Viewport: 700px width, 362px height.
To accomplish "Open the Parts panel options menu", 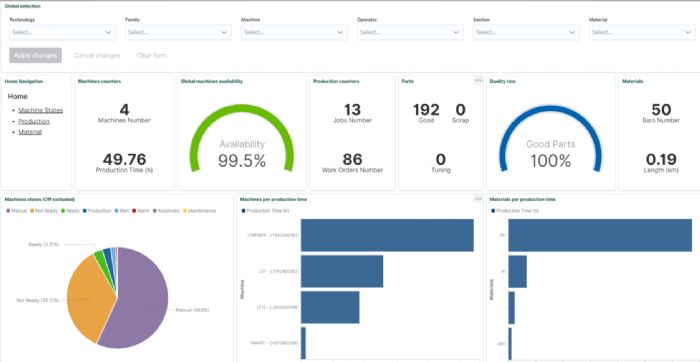I will [478, 80].
